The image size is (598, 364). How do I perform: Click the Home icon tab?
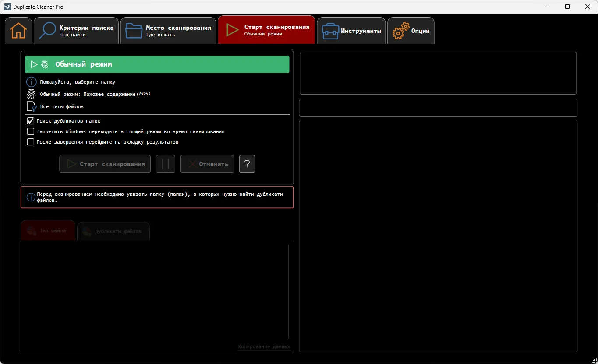pyautogui.click(x=18, y=31)
